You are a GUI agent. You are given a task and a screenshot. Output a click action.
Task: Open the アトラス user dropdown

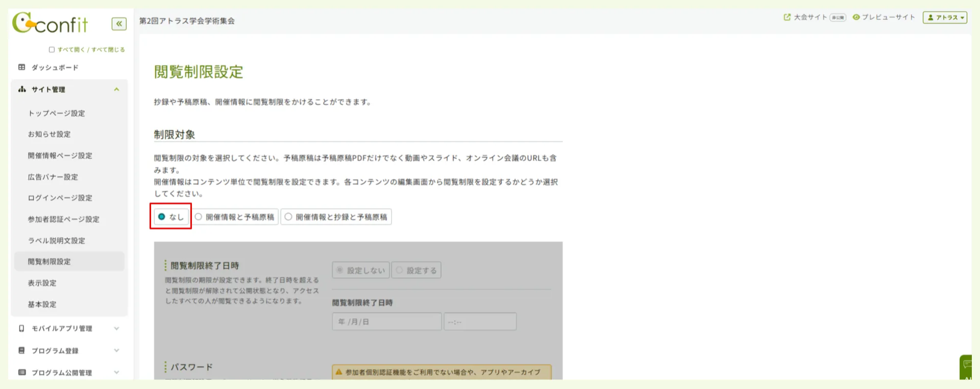tap(945, 18)
